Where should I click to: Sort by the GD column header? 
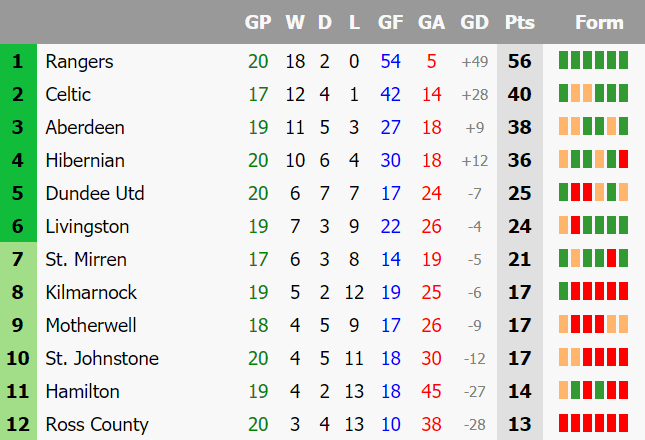pos(474,22)
